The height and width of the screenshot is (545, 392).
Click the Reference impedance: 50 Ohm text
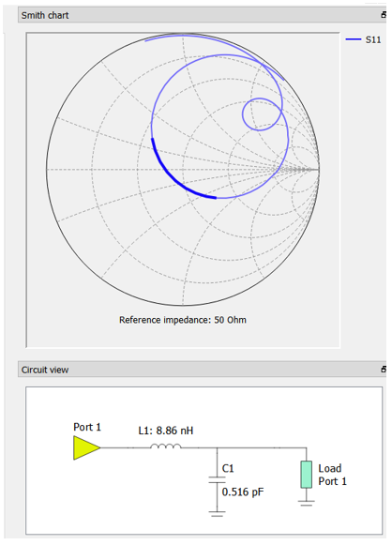[x=183, y=320]
